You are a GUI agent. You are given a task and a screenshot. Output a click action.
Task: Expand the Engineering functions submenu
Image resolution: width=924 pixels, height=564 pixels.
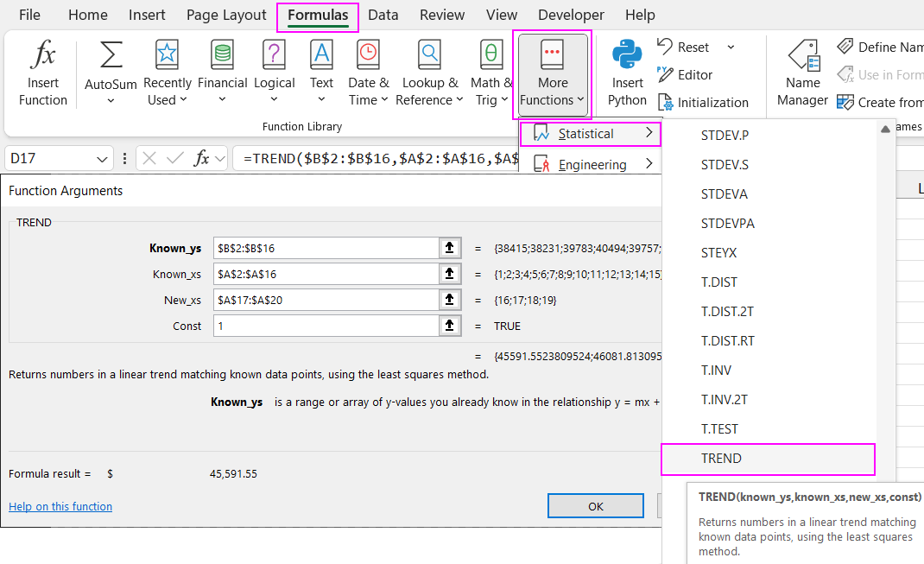pyautogui.click(x=591, y=165)
